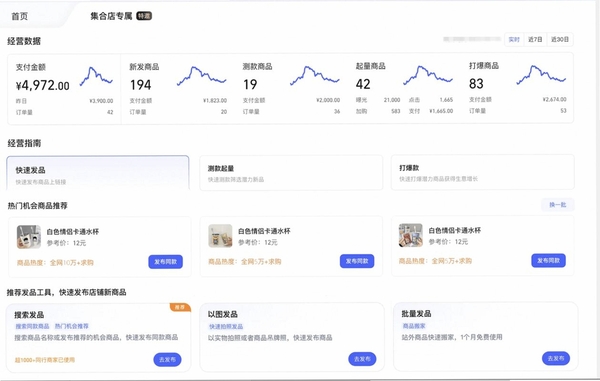Click the 加购 value 583
Viewport: 600px width, 381px height.
coord(396,111)
